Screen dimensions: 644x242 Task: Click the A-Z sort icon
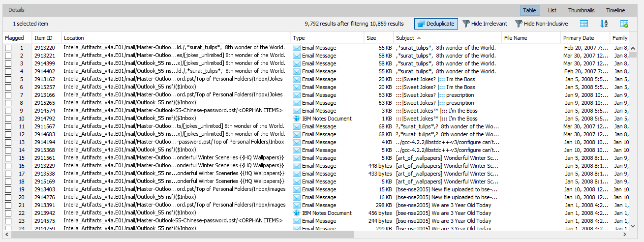[604, 24]
